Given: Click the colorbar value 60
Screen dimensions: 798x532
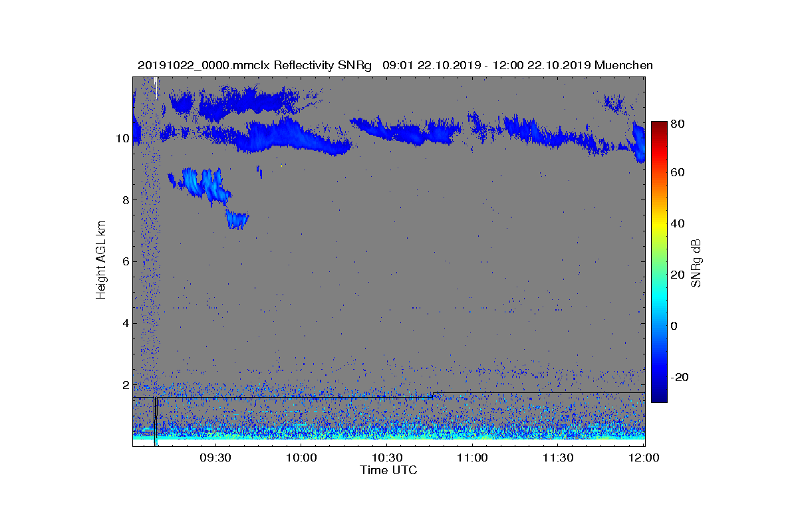Looking at the screenshot, I should pyautogui.click(x=678, y=173).
